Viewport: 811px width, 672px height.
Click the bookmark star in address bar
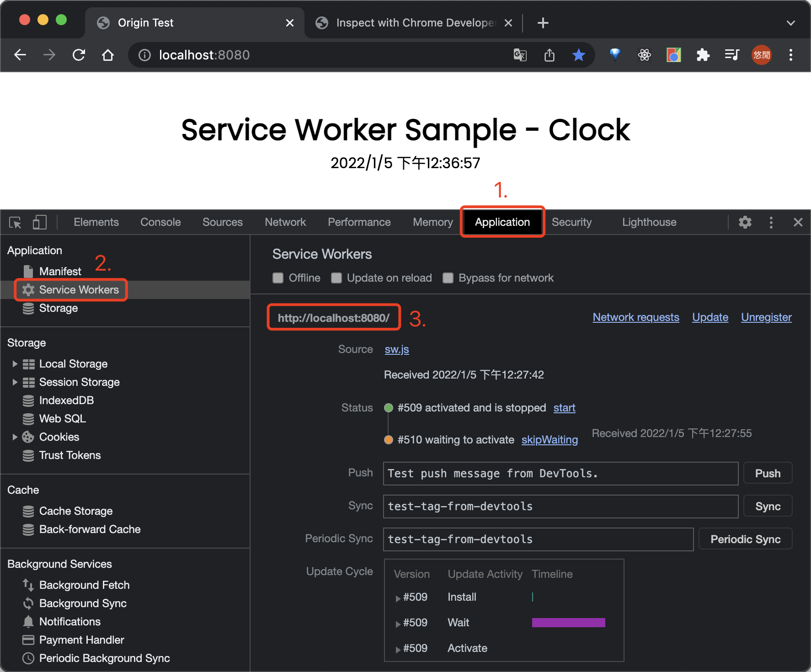(578, 55)
